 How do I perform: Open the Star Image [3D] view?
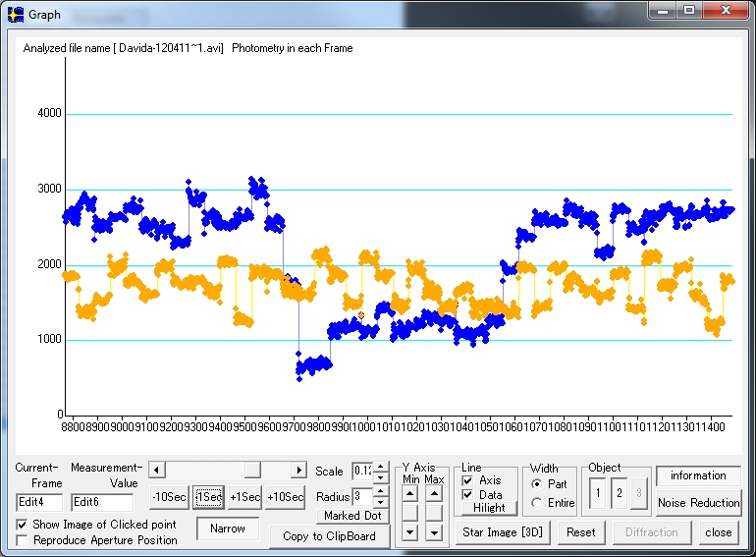tap(504, 532)
